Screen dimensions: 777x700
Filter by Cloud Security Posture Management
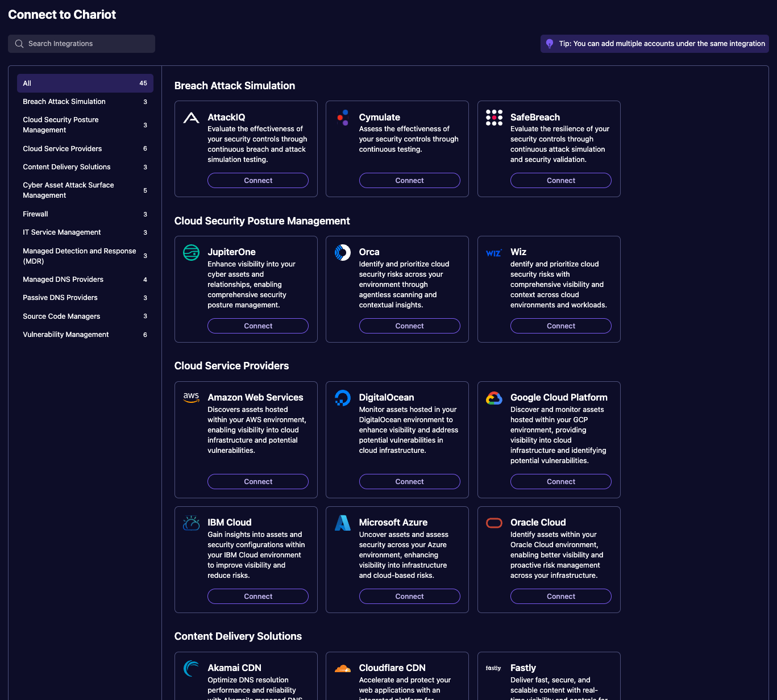click(85, 125)
